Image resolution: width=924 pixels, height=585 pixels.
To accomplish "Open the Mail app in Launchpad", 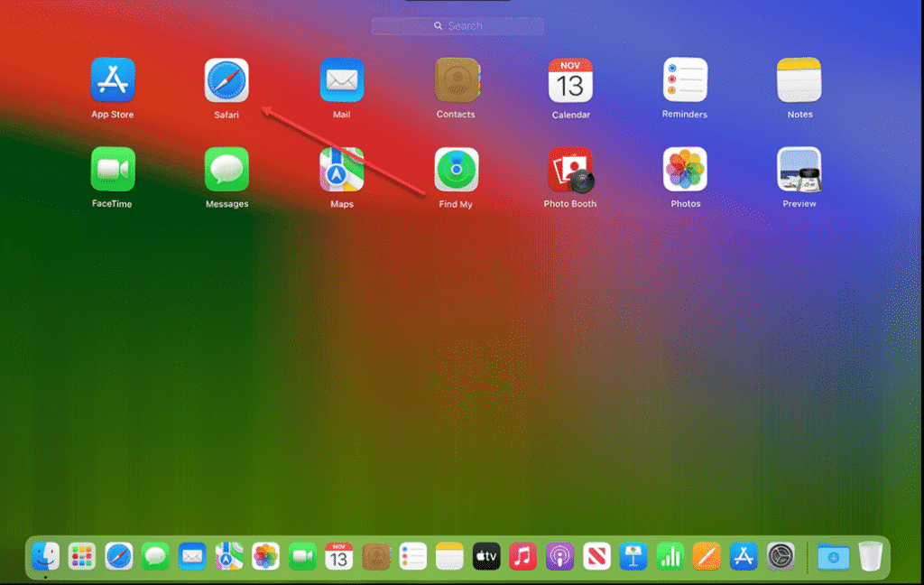I will (342, 80).
